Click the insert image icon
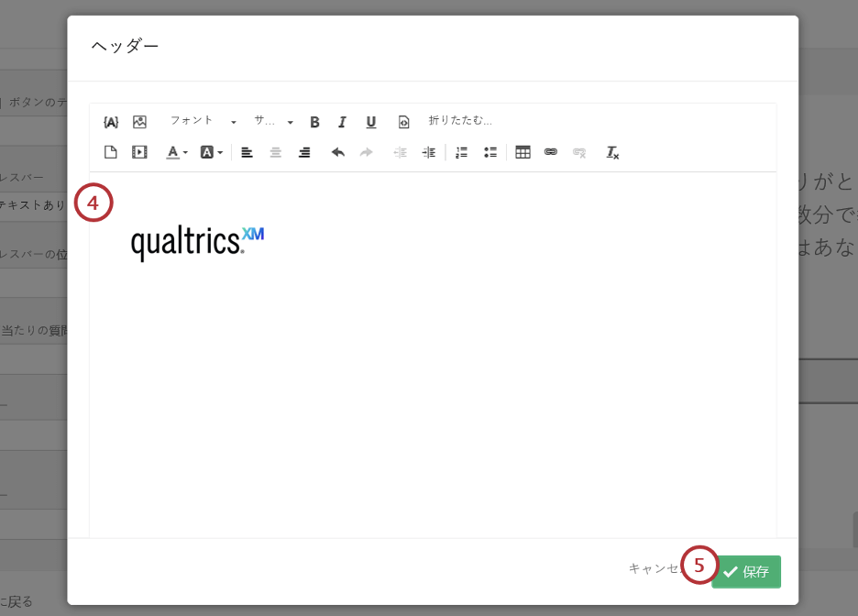 pos(139,122)
